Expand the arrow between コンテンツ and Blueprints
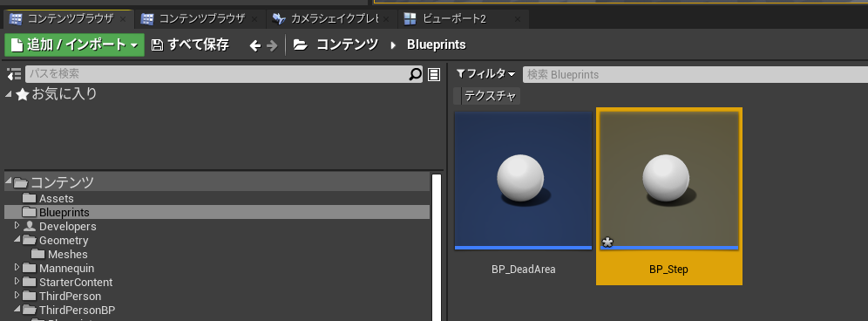The image size is (868, 321). [394, 45]
